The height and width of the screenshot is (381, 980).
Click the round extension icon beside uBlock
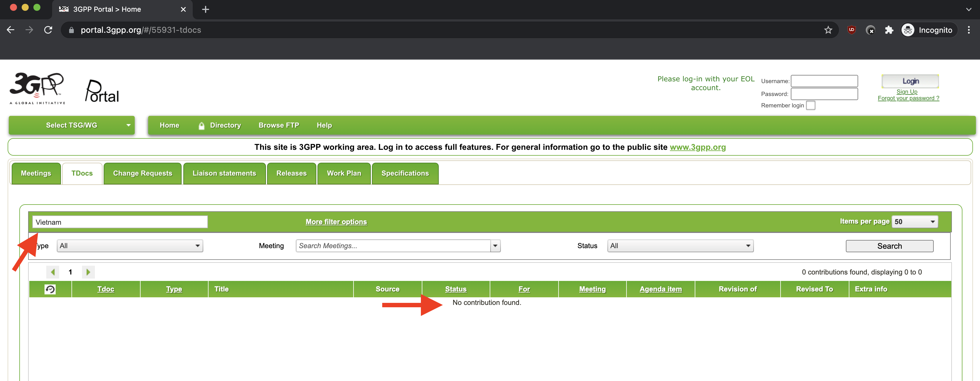[x=870, y=30]
